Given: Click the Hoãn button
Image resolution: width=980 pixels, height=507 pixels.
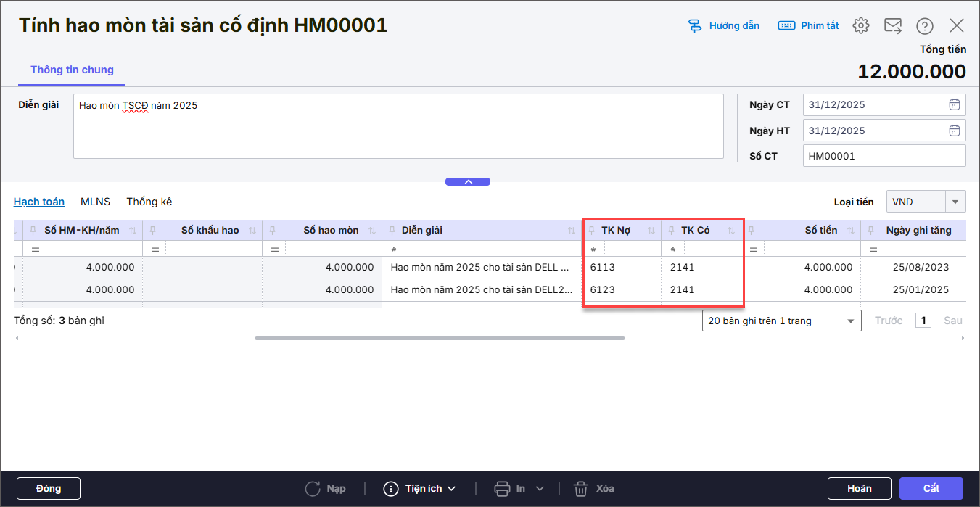Looking at the screenshot, I should (860, 488).
